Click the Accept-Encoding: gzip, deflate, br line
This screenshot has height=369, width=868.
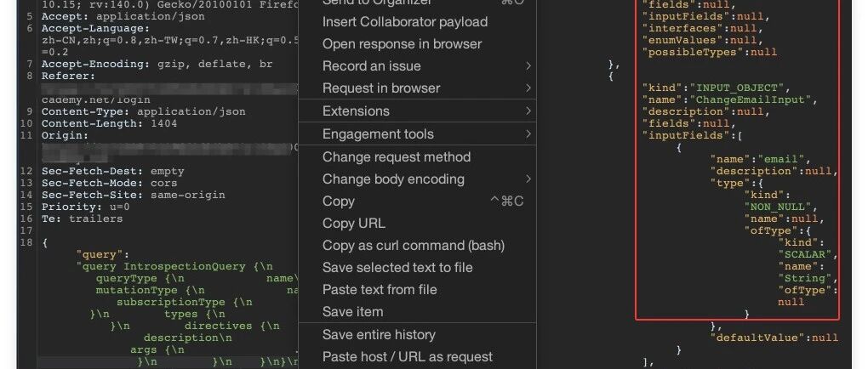pos(157,64)
